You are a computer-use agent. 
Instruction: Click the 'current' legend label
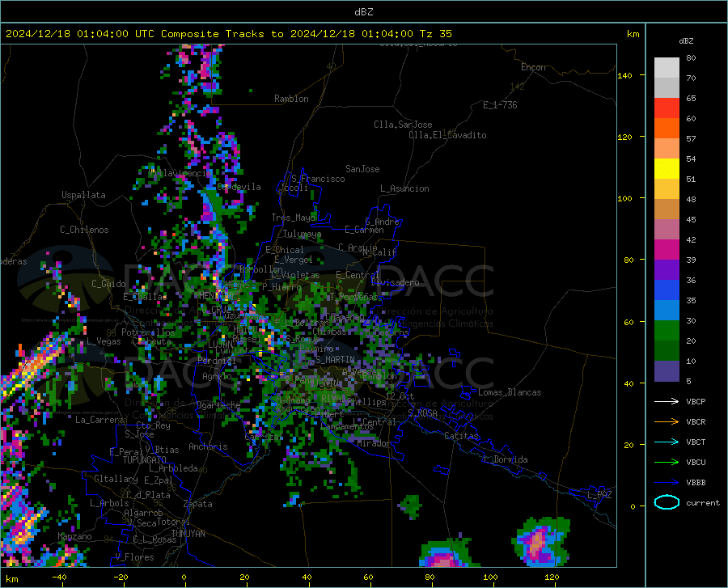coord(703,502)
